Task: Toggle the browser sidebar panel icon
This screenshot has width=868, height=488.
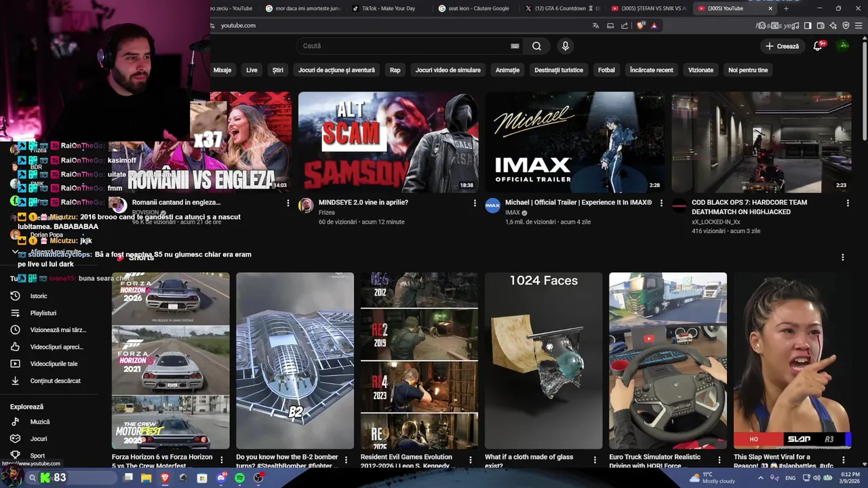Action: pyautogui.click(x=808, y=26)
